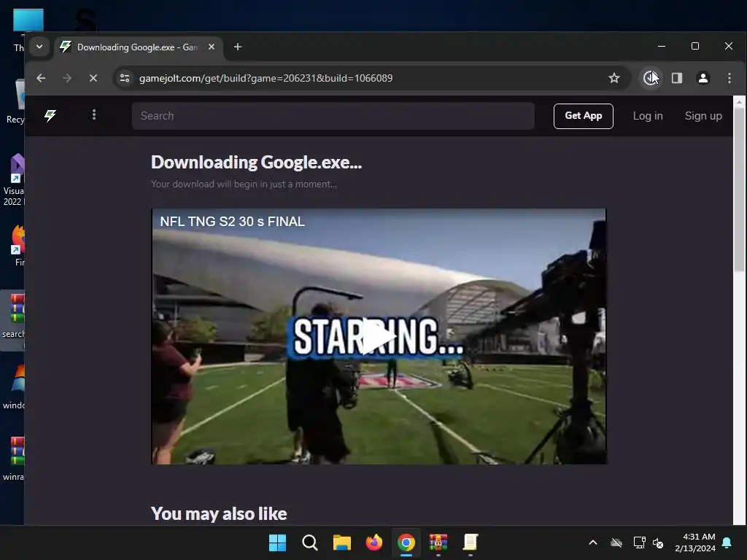The height and width of the screenshot is (560, 747).
Task: Stop loading the page
Action: click(93, 78)
